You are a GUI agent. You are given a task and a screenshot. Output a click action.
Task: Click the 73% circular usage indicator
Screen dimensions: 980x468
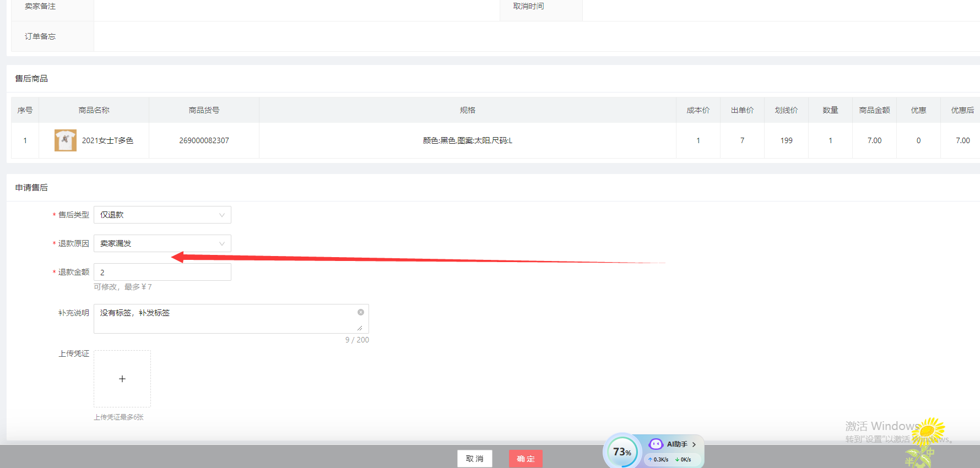622,452
